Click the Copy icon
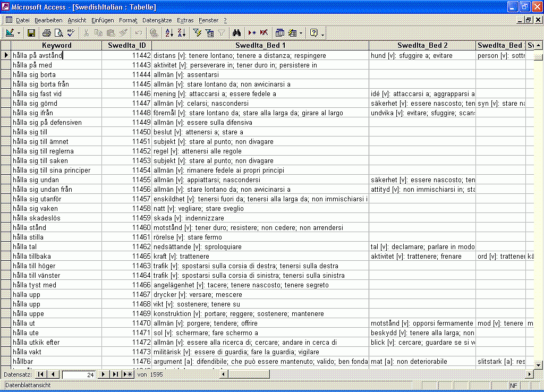The height and width of the screenshot is (392, 544). pos(98,33)
